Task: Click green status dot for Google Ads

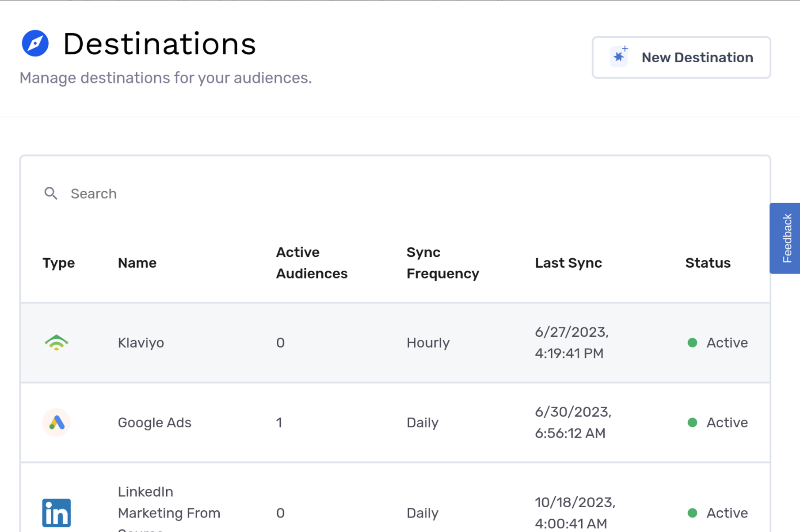Action: point(692,422)
